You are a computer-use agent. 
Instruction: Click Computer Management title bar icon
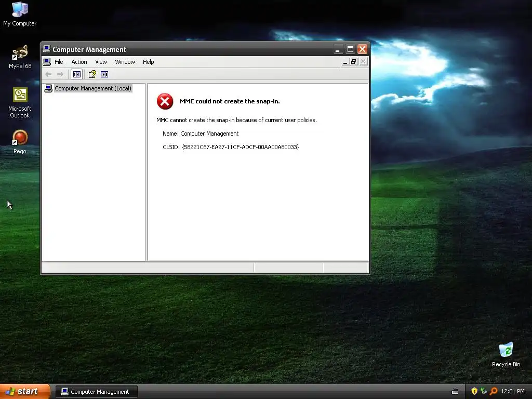(x=46, y=49)
